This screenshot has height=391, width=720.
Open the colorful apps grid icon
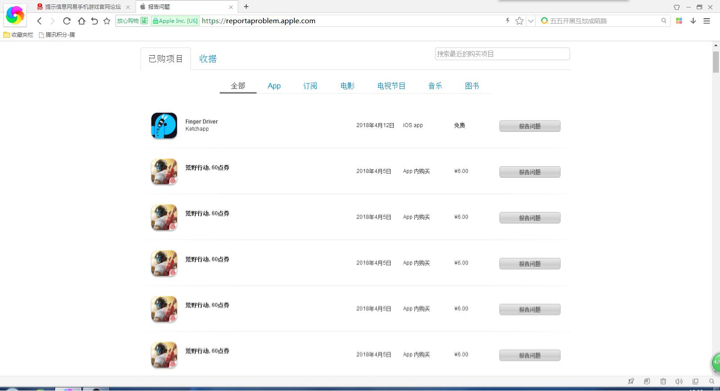[x=679, y=21]
